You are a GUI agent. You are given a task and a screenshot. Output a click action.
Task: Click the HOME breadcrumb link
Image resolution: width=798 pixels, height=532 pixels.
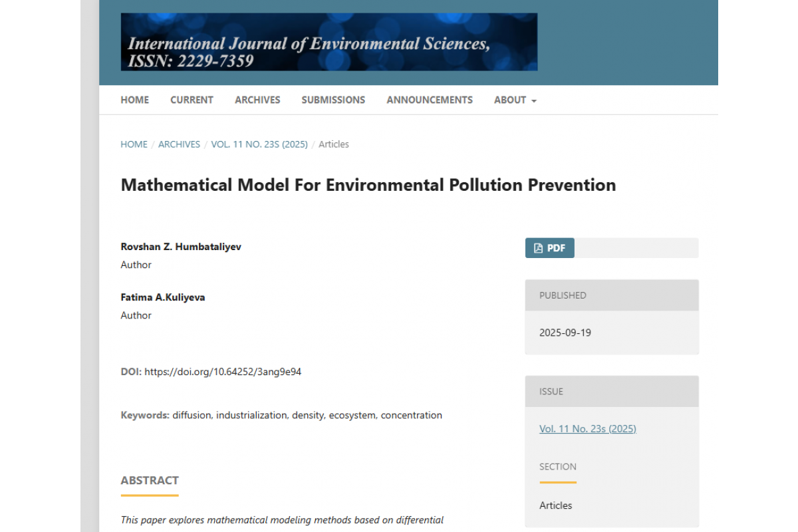tap(134, 144)
